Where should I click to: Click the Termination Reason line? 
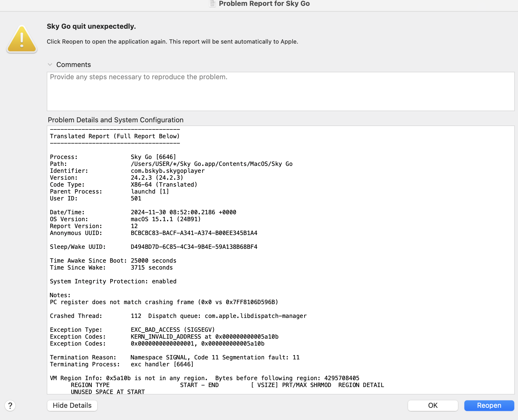pyautogui.click(x=175, y=357)
